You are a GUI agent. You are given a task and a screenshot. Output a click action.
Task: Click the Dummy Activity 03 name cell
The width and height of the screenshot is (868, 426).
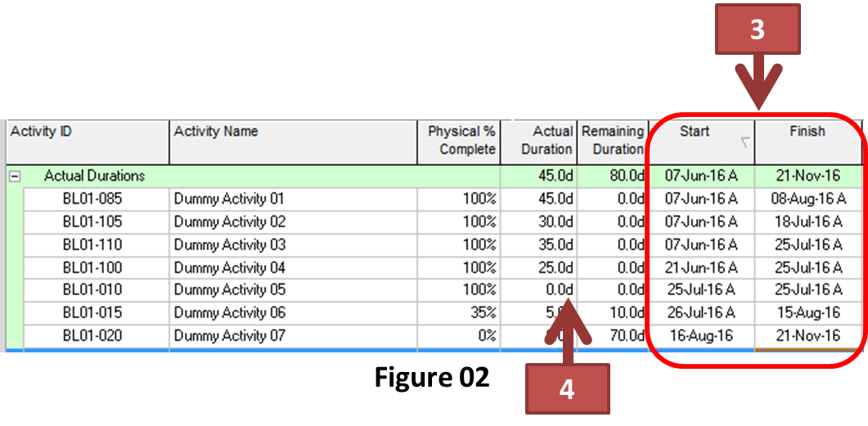[293, 244]
